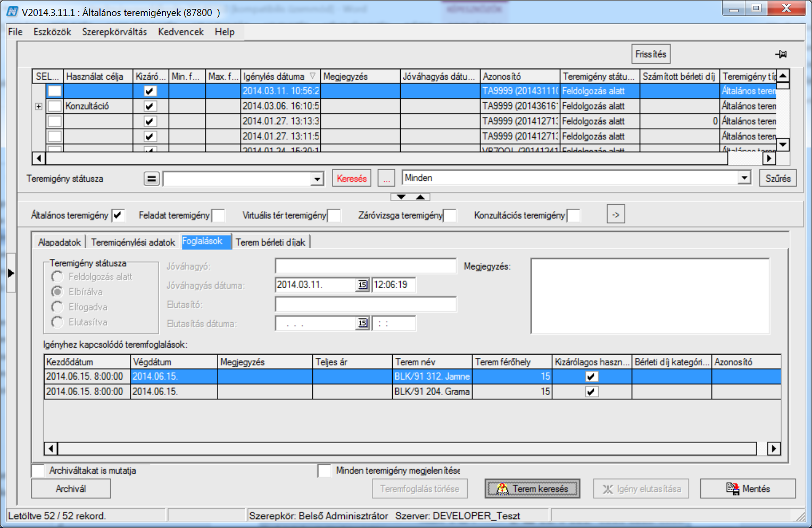Click the application logo in title bar
The width and height of the screenshot is (812, 528).
12,11
